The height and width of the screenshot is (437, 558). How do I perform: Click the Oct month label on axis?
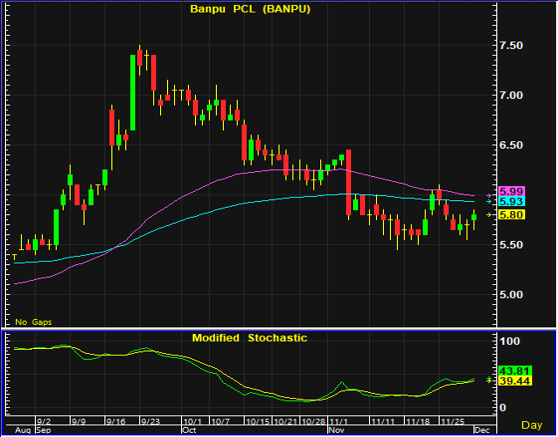tap(189, 430)
